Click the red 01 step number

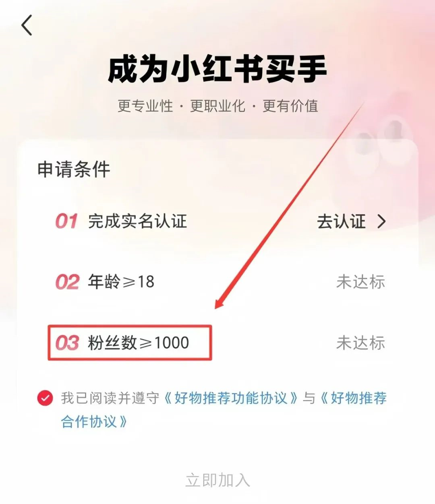[66, 221]
